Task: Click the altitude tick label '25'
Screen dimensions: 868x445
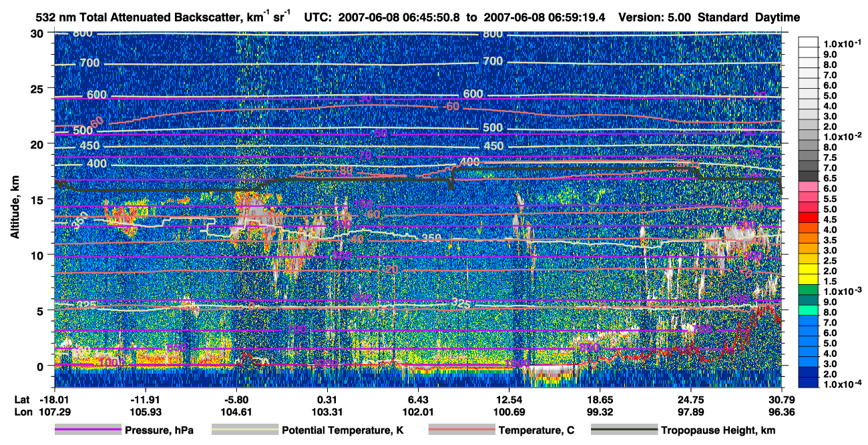Action: pos(38,88)
